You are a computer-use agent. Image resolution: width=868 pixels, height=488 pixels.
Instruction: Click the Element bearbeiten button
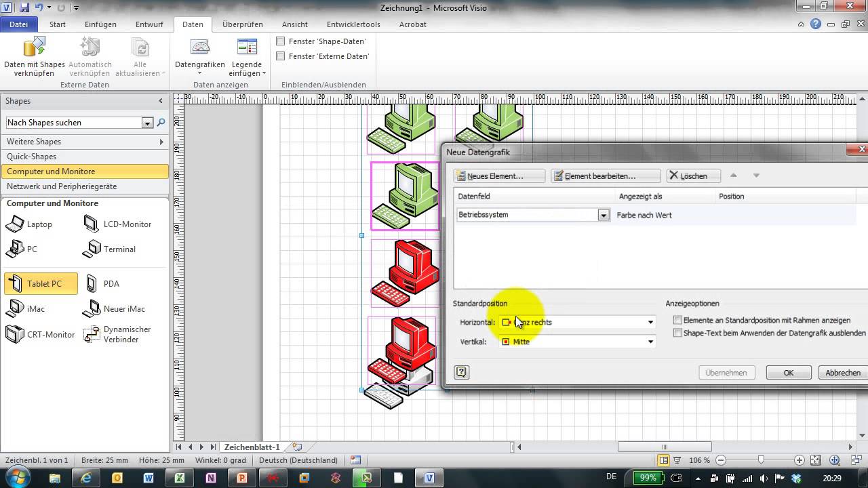click(606, 176)
